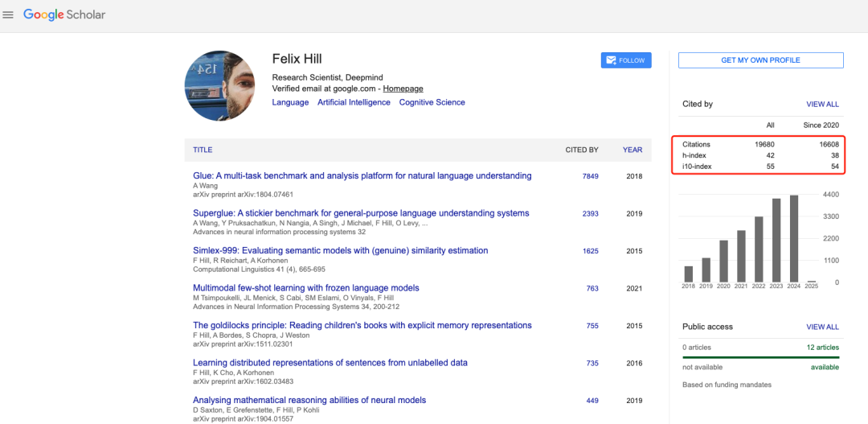Click the Google Scholar logo
This screenshot has width=868, height=424.
coord(64,15)
